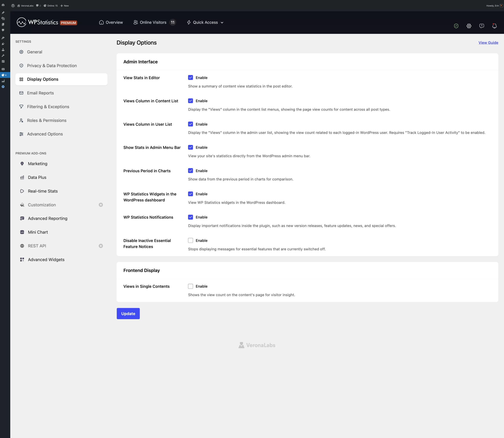Open comments bubble showing 0 in admin bar
The height and width of the screenshot is (438, 504).
click(x=38, y=6)
